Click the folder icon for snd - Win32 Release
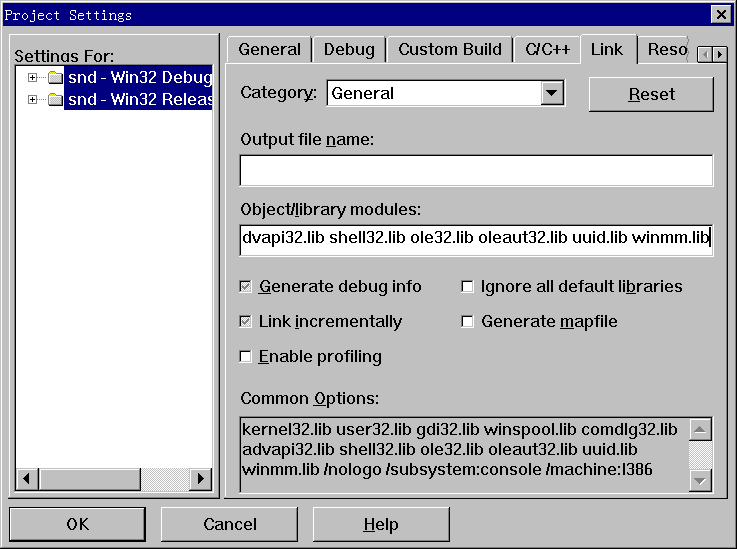737x549 pixels. 55,99
